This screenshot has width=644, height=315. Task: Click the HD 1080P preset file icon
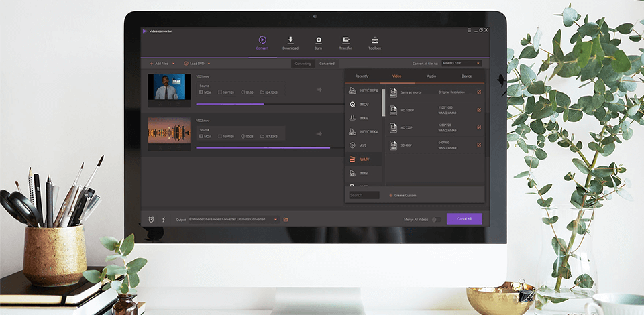394,110
